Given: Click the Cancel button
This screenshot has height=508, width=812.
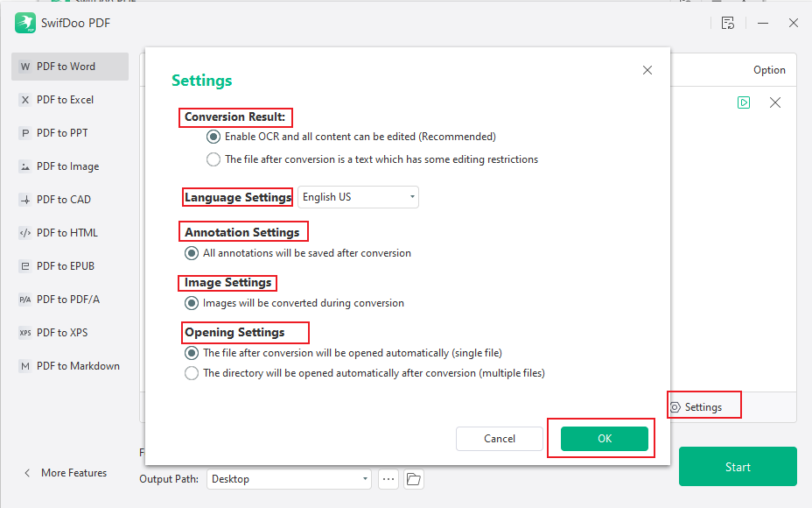Looking at the screenshot, I should tap(500, 439).
